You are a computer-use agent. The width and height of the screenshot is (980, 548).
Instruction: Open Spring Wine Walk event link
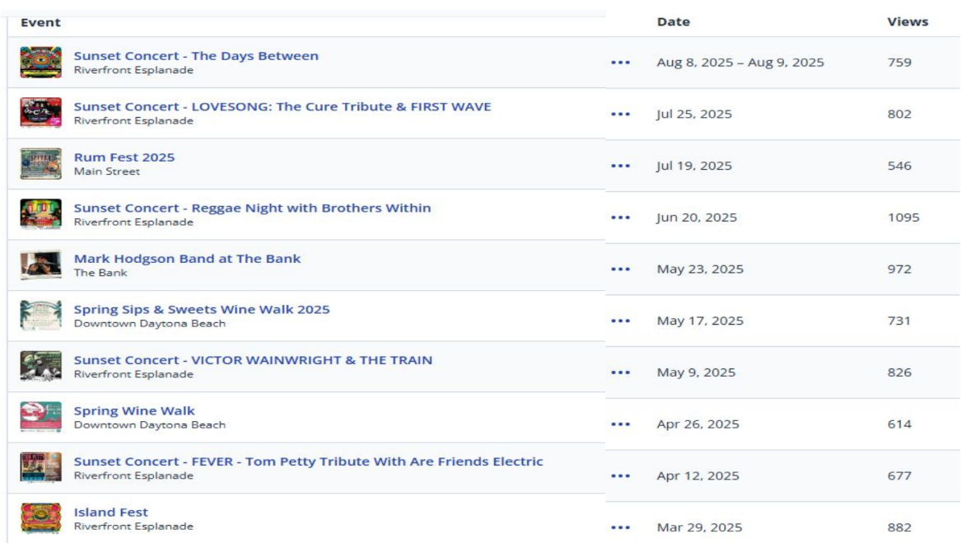(134, 411)
